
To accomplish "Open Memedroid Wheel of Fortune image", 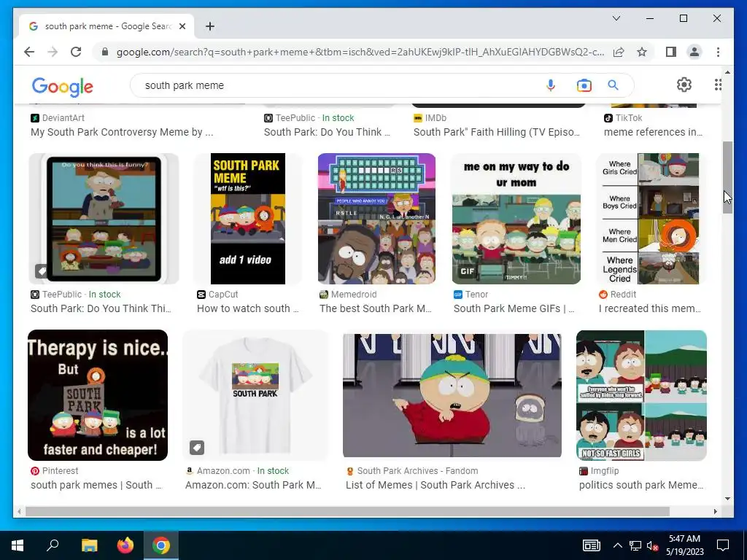I will pyautogui.click(x=376, y=219).
